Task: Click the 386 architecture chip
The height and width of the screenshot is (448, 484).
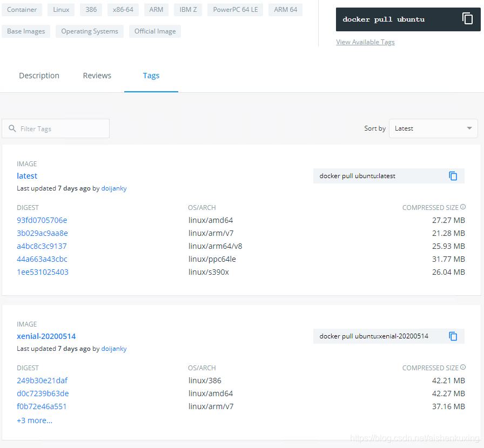Action: point(91,10)
